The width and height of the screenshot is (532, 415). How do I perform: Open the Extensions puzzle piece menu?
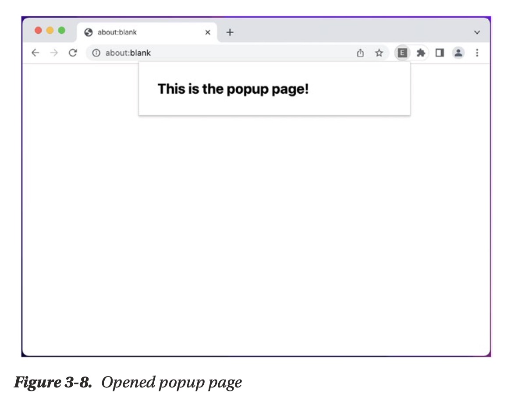[x=421, y=53]
